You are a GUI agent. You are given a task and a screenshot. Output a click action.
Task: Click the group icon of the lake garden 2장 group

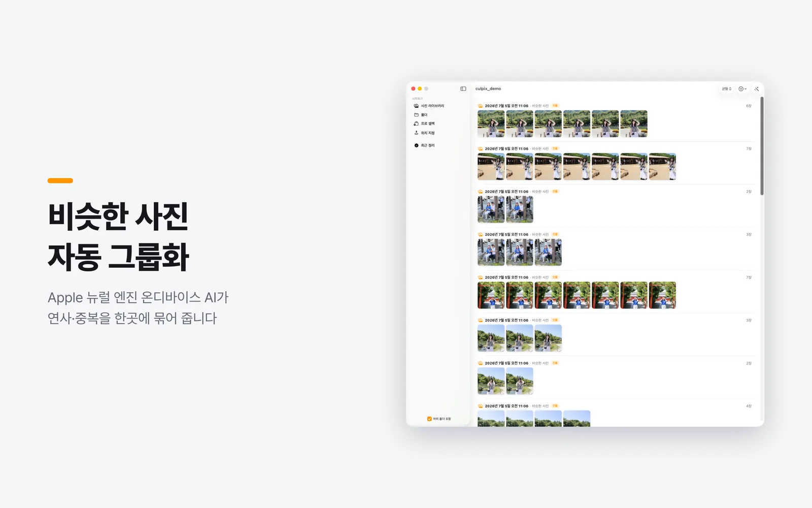point(480,363)
